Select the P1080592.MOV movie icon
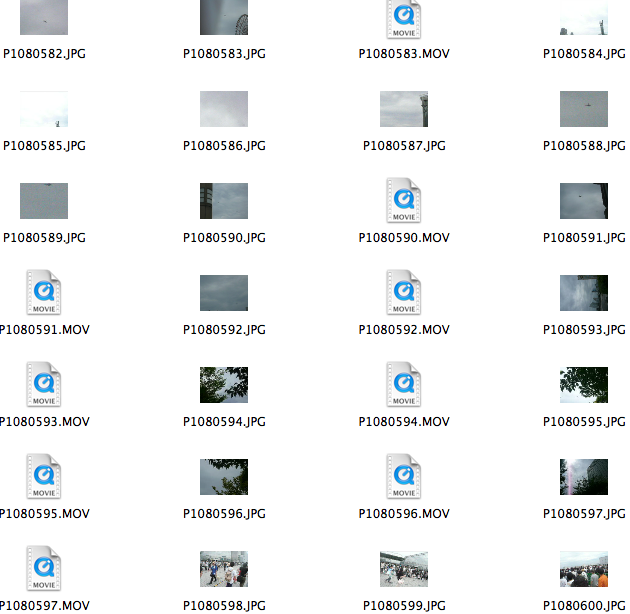Viewport: 630px width, 614px height. (404, 292)
